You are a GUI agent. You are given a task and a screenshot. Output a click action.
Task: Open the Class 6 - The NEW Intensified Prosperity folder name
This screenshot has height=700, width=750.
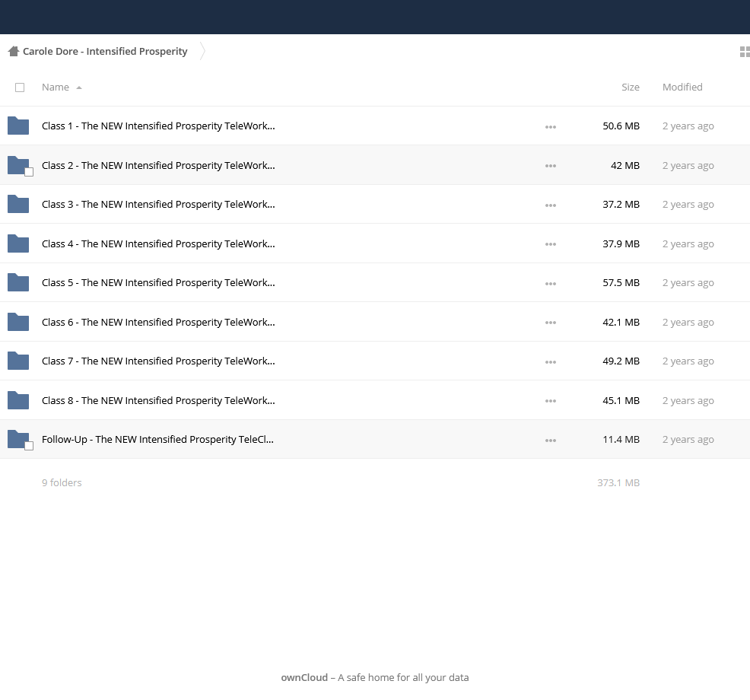158,322
